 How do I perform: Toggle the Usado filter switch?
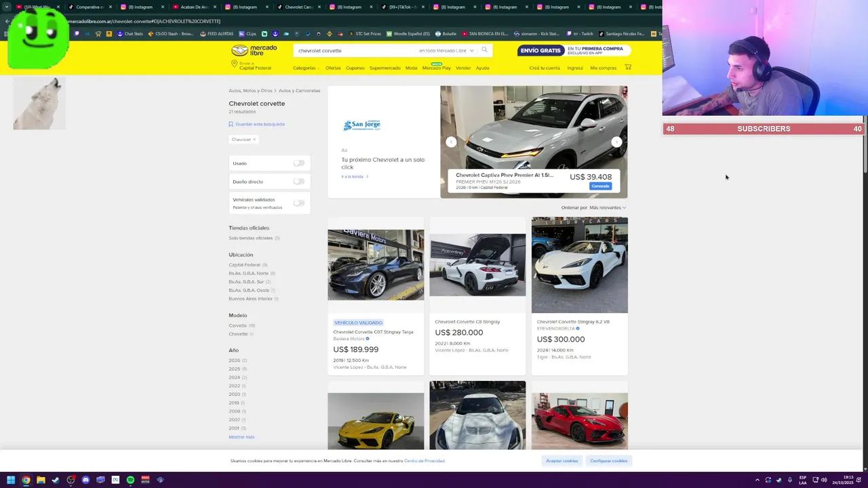point(298,163)
